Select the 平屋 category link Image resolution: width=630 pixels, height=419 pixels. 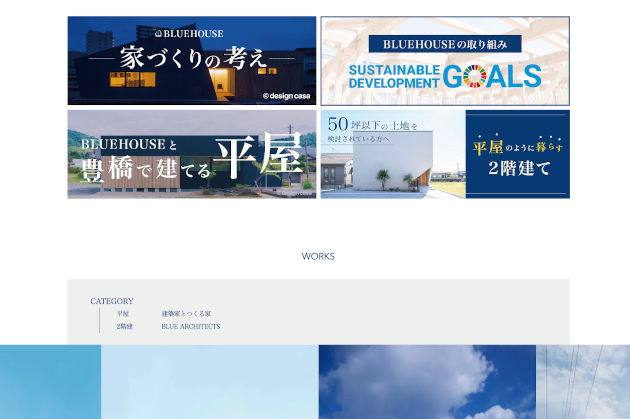click(x=123, y=314)
